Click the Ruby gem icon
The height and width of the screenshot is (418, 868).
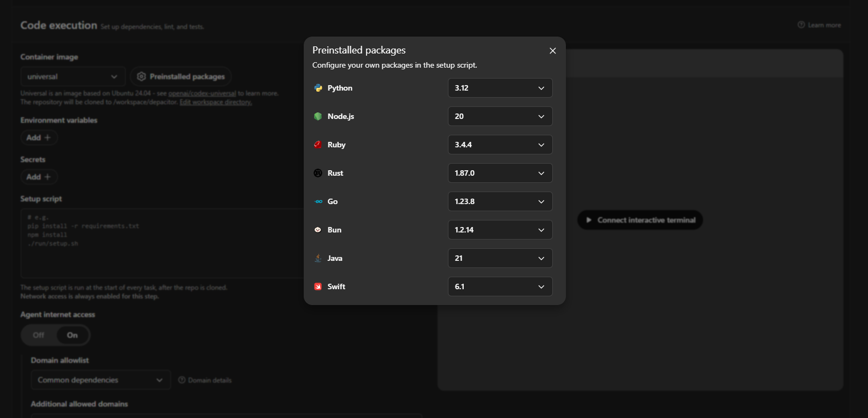(318, 145)
